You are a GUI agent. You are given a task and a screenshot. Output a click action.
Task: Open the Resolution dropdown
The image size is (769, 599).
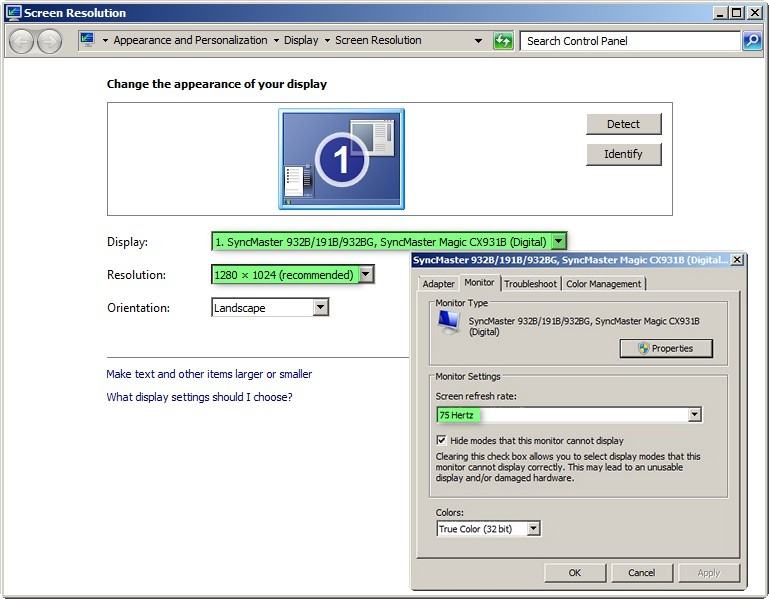(x=366, y=275)
